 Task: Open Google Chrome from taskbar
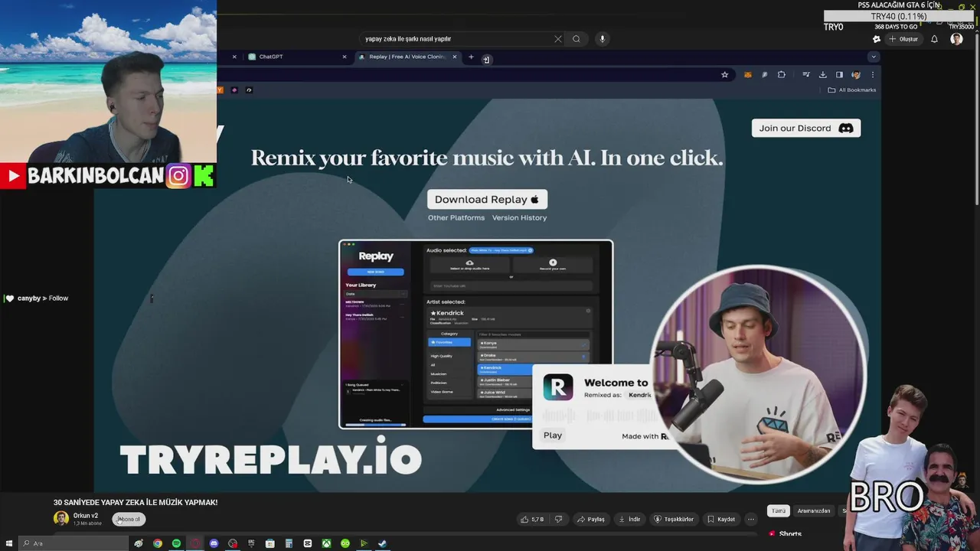coord(158,543)
